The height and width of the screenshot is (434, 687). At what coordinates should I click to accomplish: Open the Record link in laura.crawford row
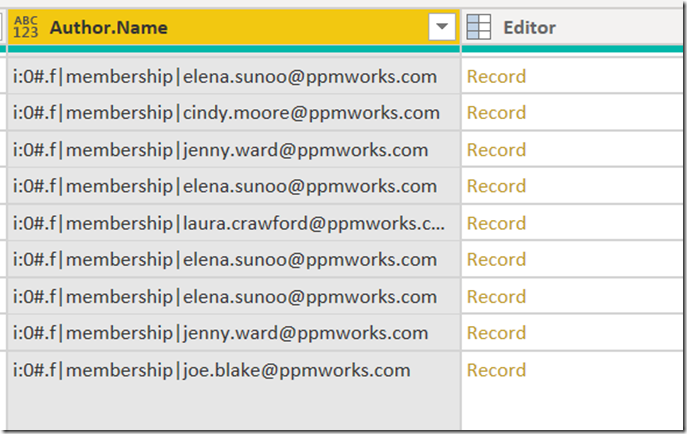click(x=496, y=223)
